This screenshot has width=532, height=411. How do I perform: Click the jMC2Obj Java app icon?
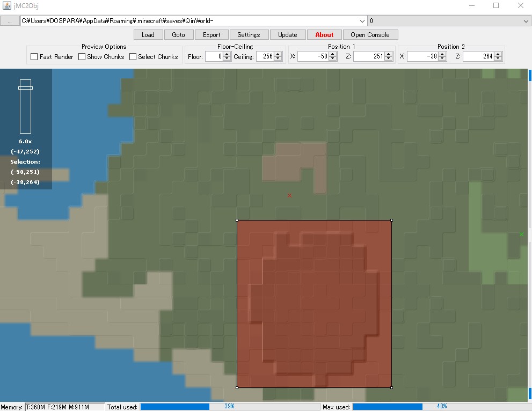click(x=6, y=5)
